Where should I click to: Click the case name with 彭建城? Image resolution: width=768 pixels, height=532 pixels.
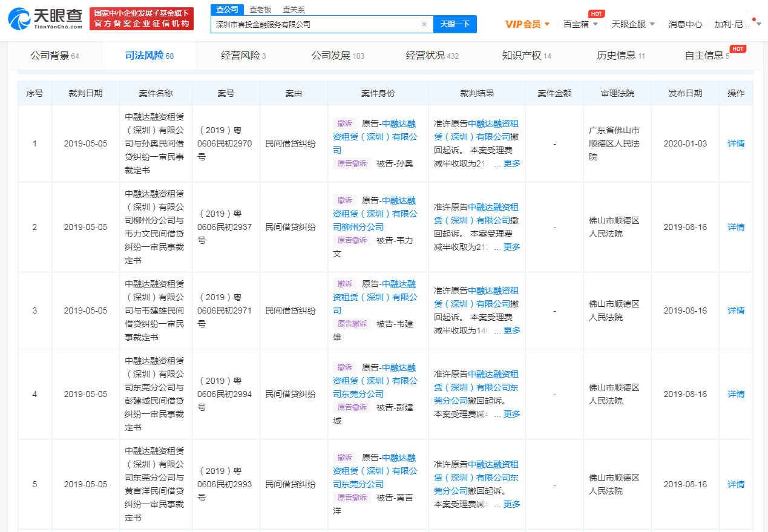click(x=156, y=394)
